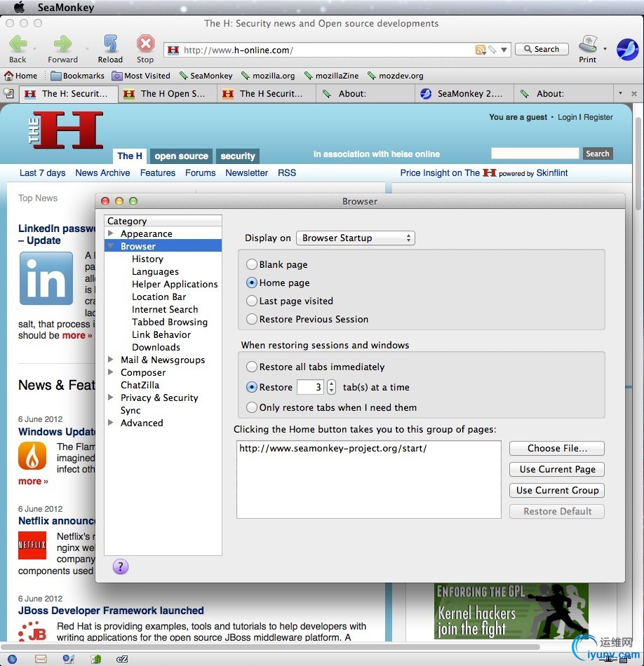Open ChatZilla from status bar

[122, 659]
